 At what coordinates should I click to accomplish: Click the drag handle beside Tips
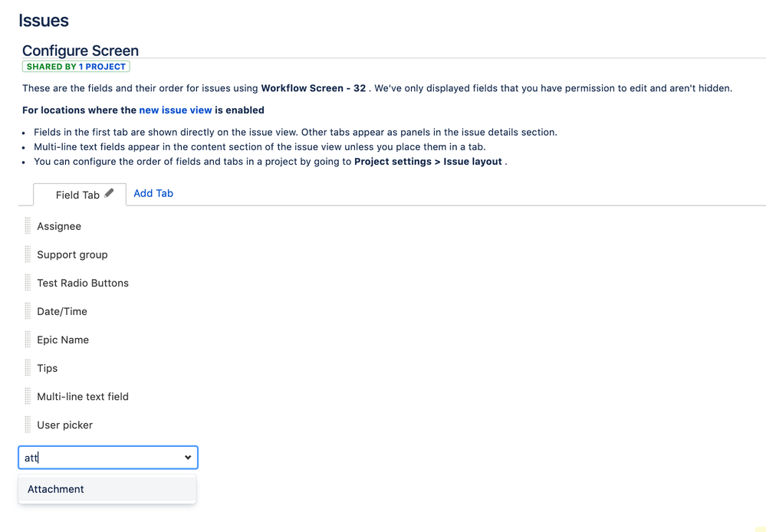[x=28, y=368]
